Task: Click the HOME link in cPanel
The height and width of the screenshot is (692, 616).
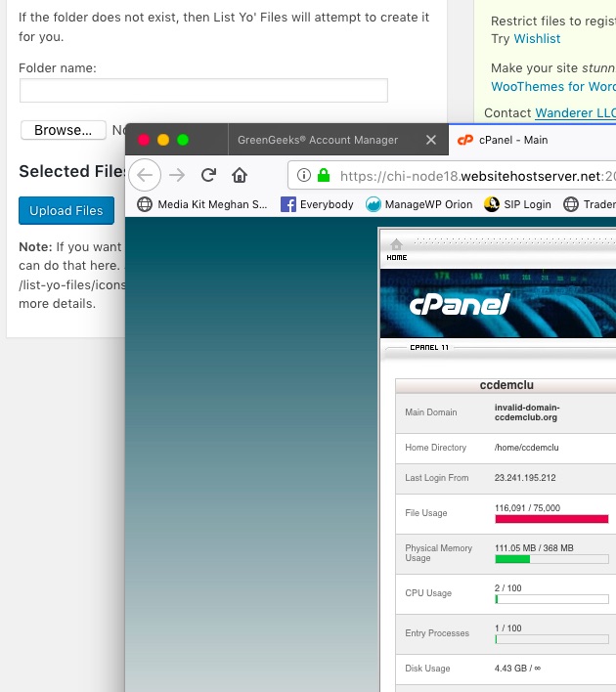Action: [x=397, y=258]
